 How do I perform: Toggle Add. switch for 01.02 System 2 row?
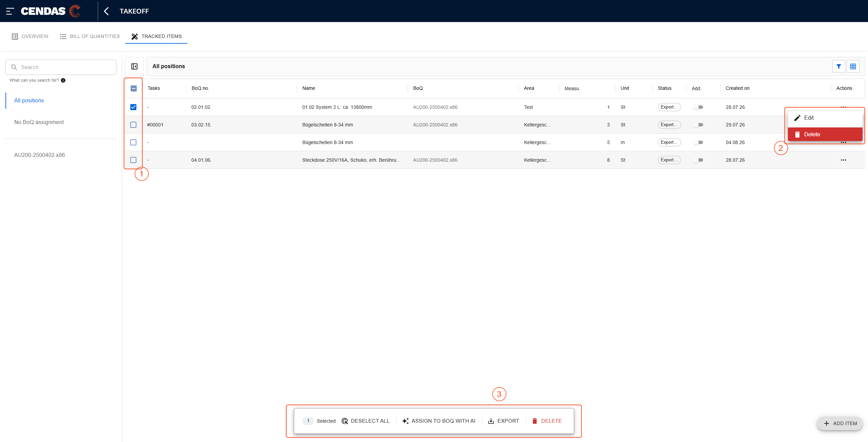(698, 107)
